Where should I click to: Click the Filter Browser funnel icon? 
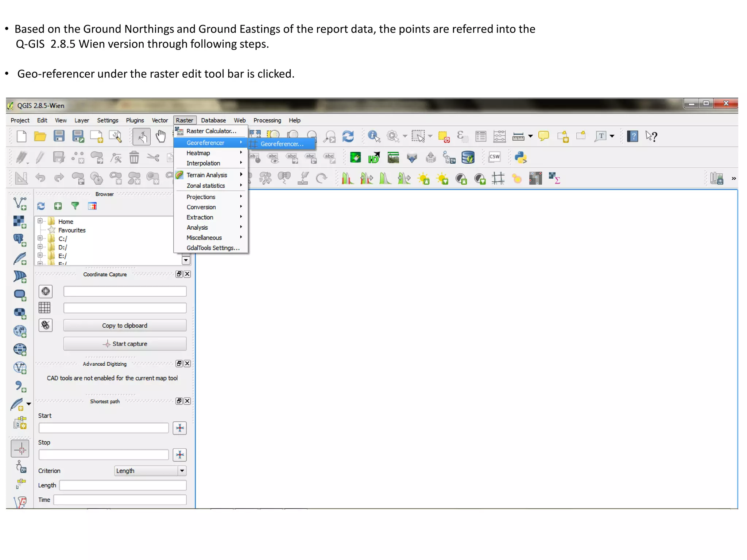(x=75, y=206)
